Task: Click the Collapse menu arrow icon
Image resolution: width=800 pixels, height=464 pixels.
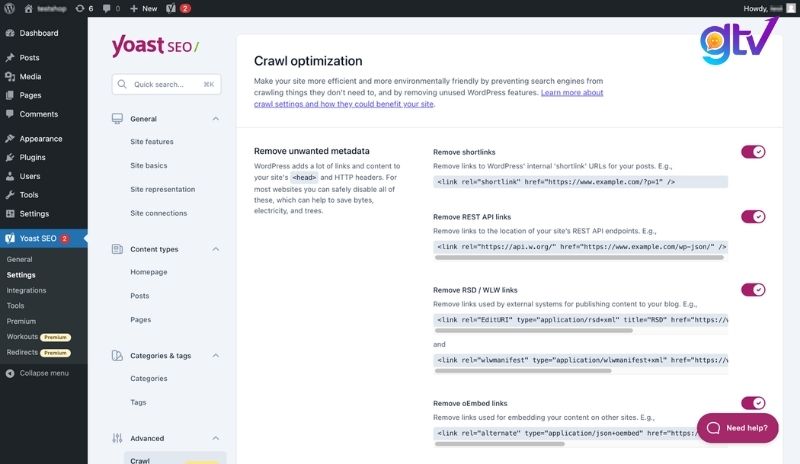Action: [10, 374]
